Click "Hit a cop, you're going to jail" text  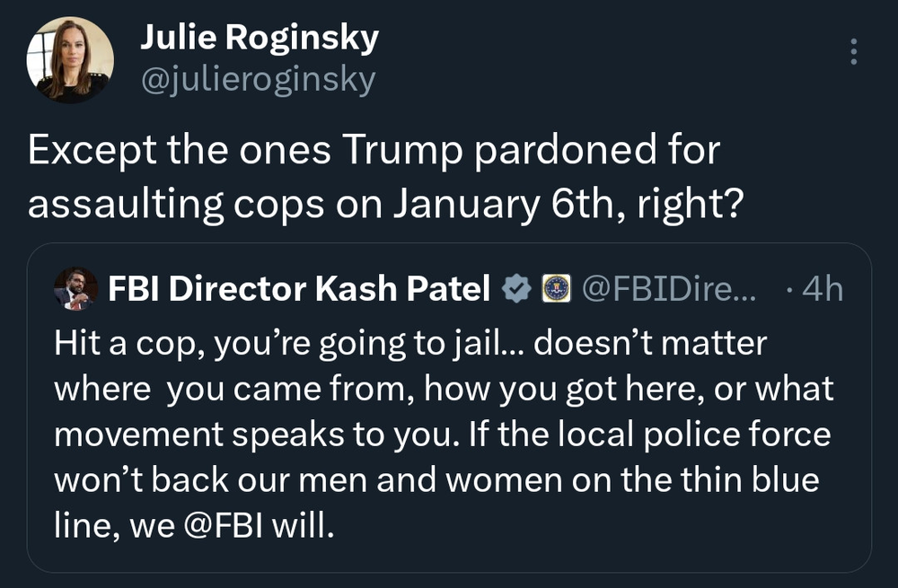tap(242, 344)
